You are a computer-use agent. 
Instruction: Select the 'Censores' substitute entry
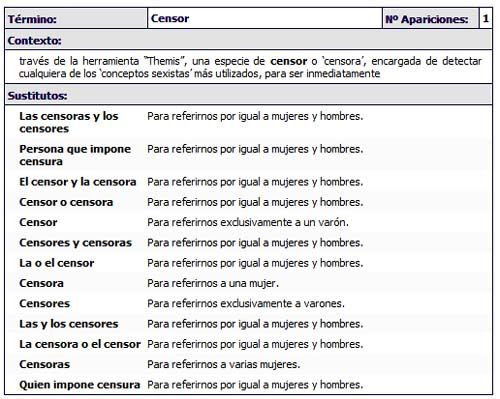click(45, 304)
